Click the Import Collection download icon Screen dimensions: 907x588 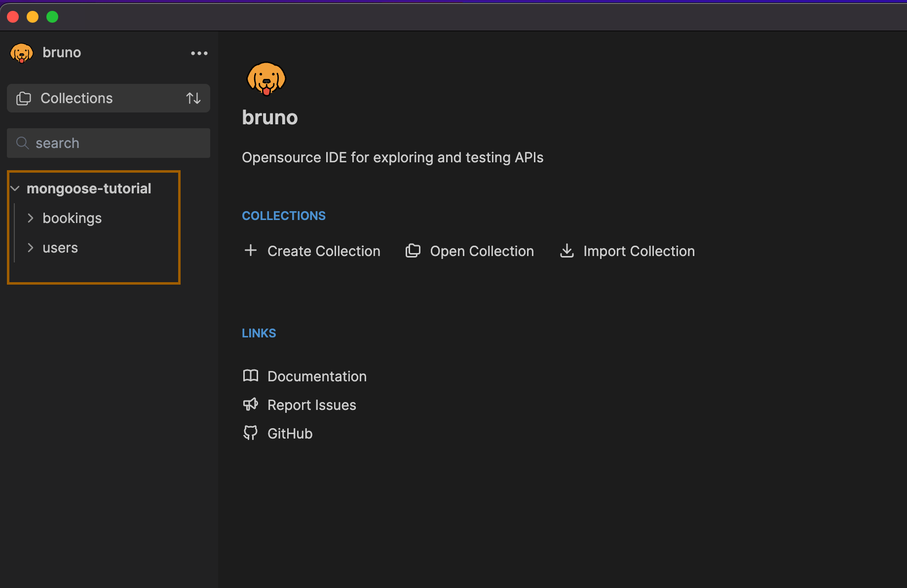point(567,251)
